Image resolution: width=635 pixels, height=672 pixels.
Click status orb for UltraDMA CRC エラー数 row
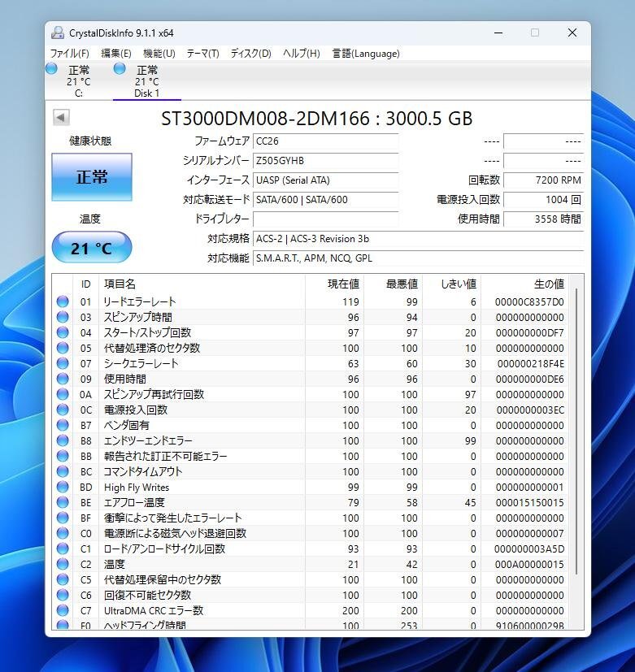(63, 610)
